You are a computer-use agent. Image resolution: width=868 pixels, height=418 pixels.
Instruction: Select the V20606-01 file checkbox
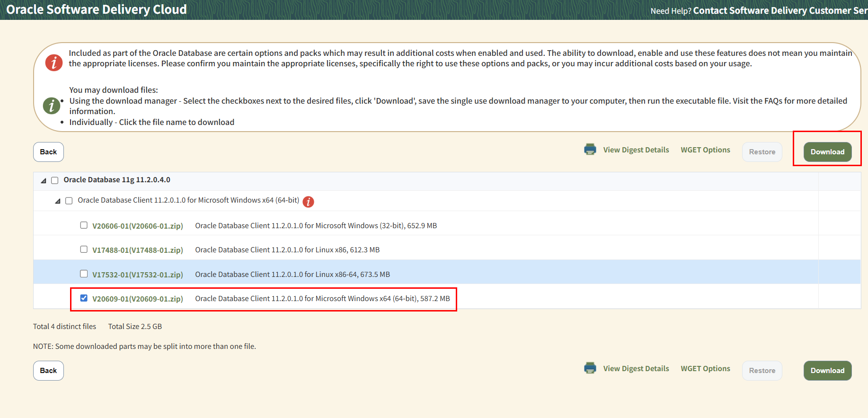pyautogui.click(x=84, y=225)
